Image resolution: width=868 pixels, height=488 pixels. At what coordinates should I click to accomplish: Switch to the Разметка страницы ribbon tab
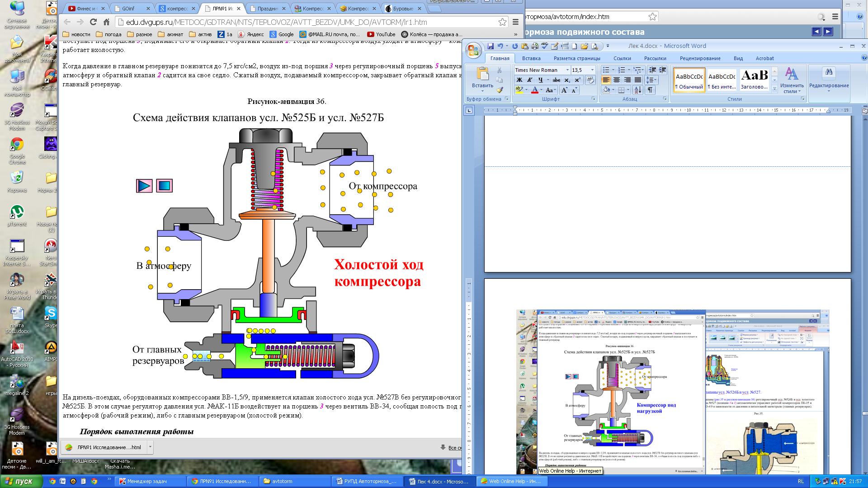point(577,58)
